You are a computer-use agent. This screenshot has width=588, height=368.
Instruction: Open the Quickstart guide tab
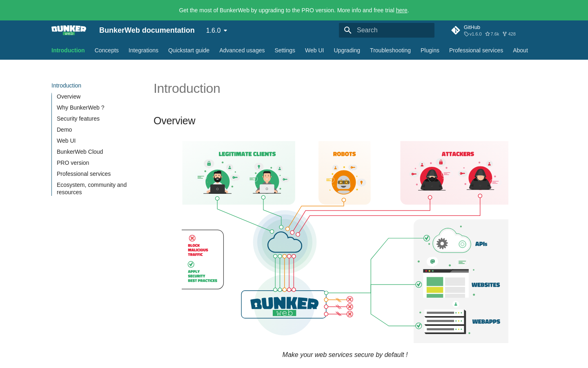click(x=189, y=50)
